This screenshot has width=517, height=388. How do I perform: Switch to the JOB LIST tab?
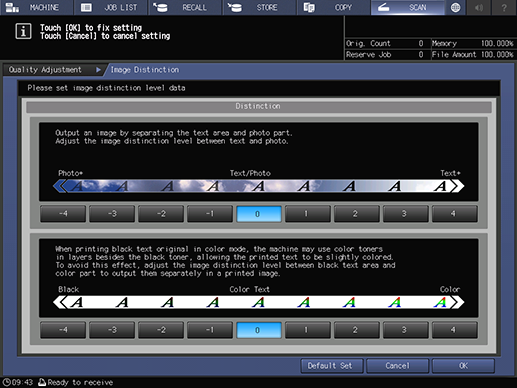pos(111,7)
